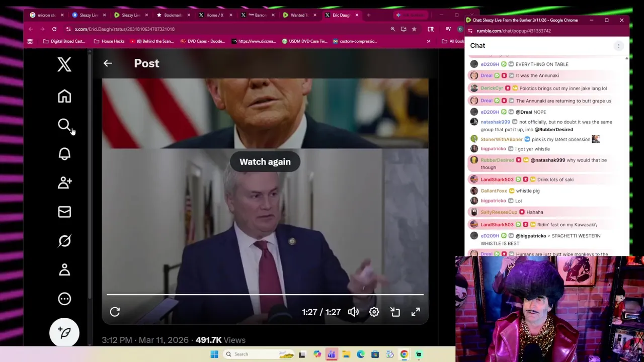Open zoom magnifier in address bar
644x362 pixels.
[x=392, y=29]
